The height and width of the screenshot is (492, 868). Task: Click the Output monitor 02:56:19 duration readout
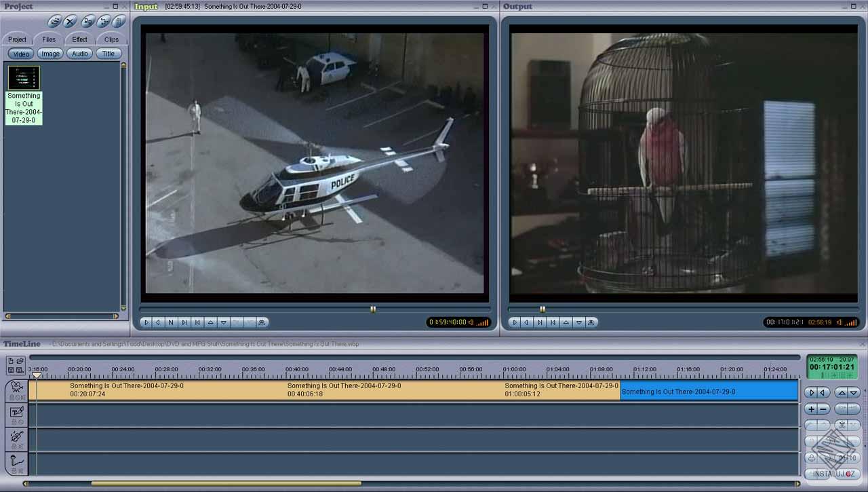820,322
